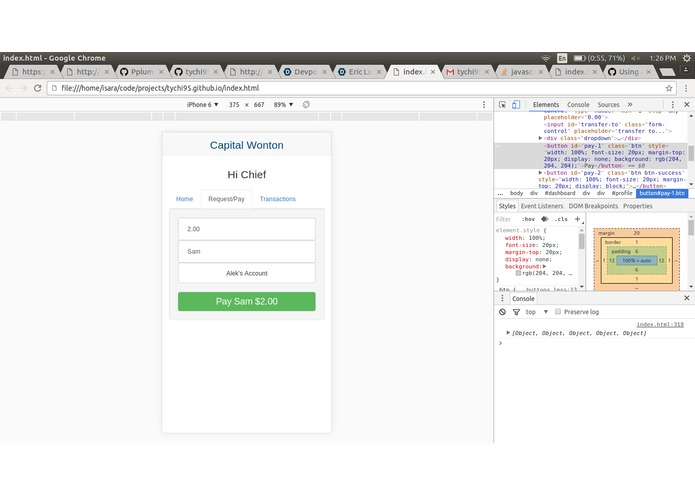Viewport: 695px width, 494px height.
Task: Switch to the Pplum GitHub tab
Action: pos(142,71)
